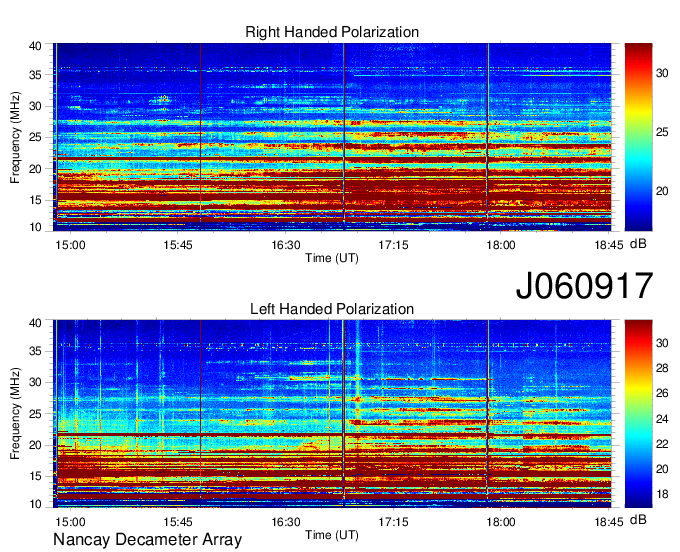This screenshot has width=680, height=552.
Task: Click the 18:45 tick label under the top plot
Action: (608, 245)
